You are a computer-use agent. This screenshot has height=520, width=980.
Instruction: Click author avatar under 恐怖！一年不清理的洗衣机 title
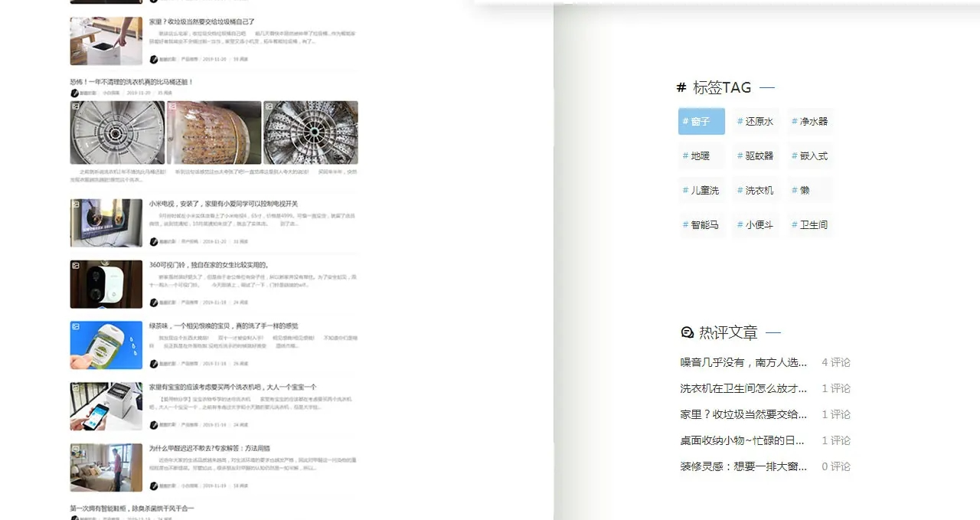point(74,93)
